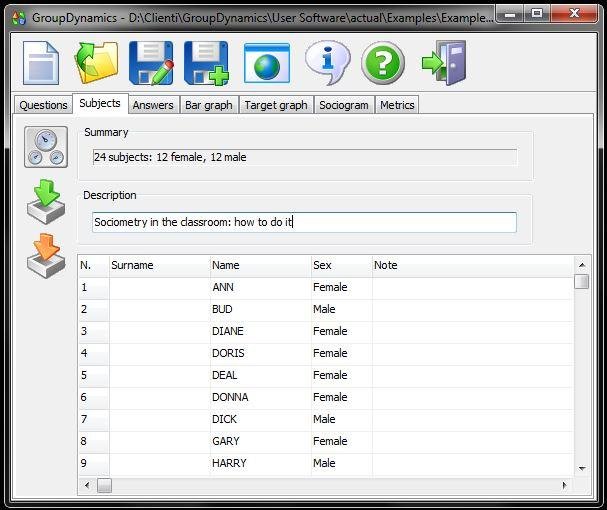Show the Sociogram tab
607x510 pixels.
344,105
